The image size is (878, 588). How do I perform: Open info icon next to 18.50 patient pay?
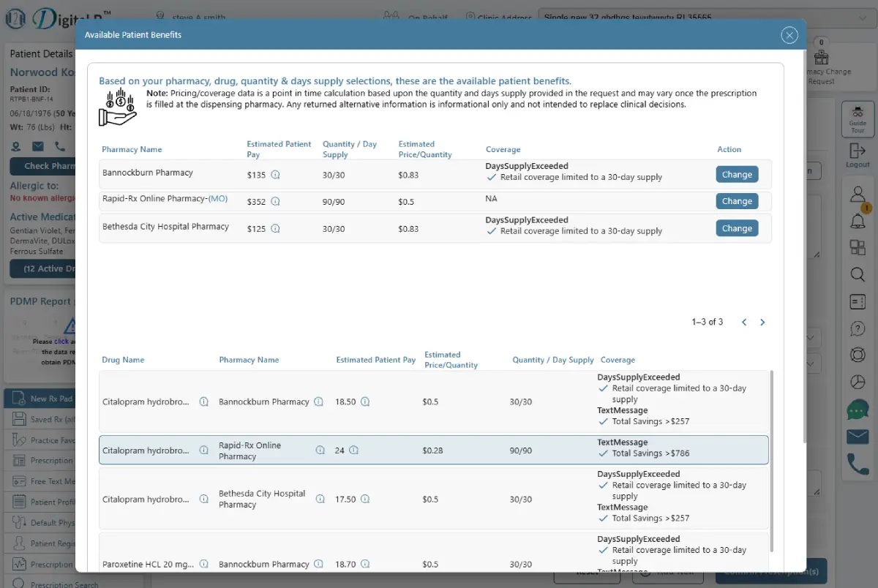point(364,402)
